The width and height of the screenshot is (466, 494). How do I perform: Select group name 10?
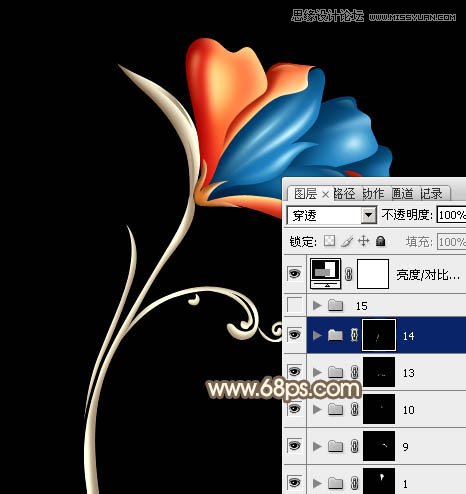click(409, 410)
